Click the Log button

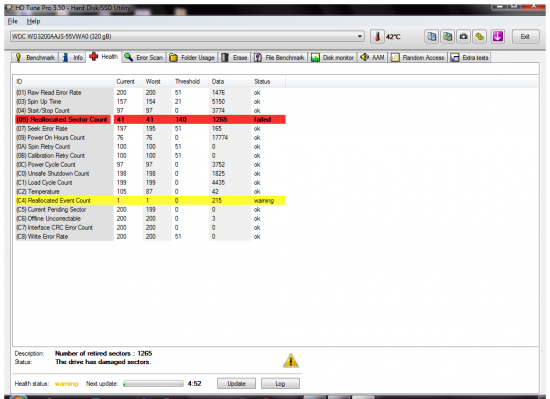[280, 384]
